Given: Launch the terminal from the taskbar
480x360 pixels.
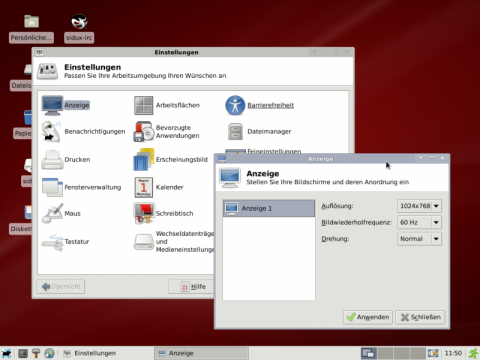Looking at the screenshot, I should coord(23,353).
